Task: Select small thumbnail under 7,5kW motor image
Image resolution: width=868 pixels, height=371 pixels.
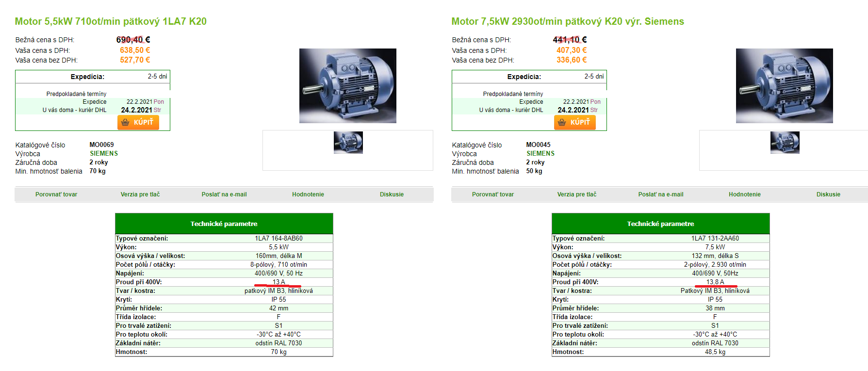Action: pos(785,143)
